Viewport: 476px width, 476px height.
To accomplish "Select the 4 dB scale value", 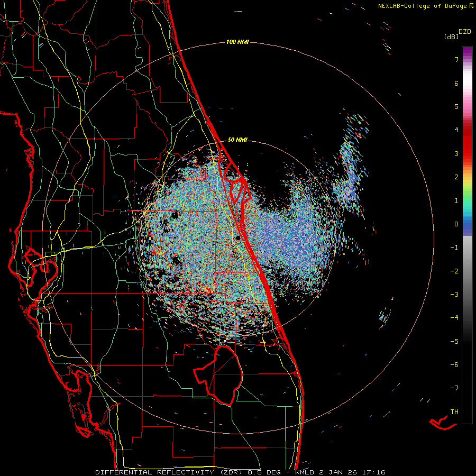I will pyautogui.click(x=456, y=130).
